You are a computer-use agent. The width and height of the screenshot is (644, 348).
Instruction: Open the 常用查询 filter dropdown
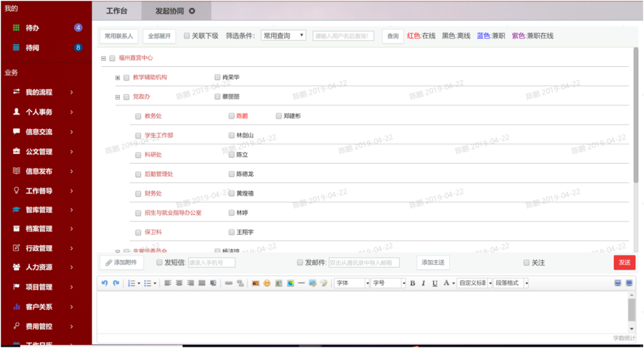(x=283, y=36)
